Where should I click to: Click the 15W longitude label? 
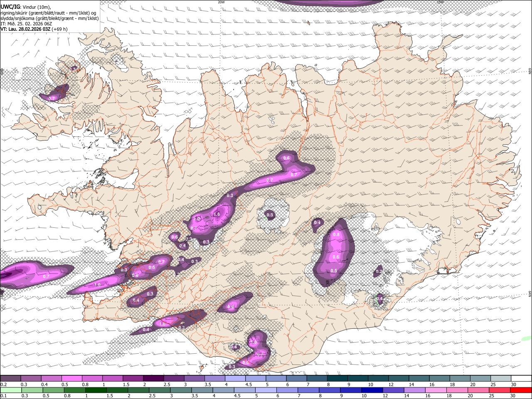440,2
